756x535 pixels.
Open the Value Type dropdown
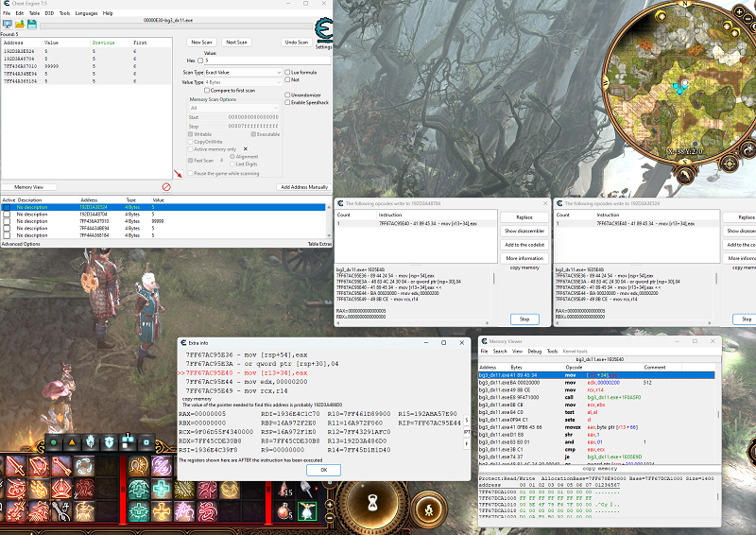point(244,82)
